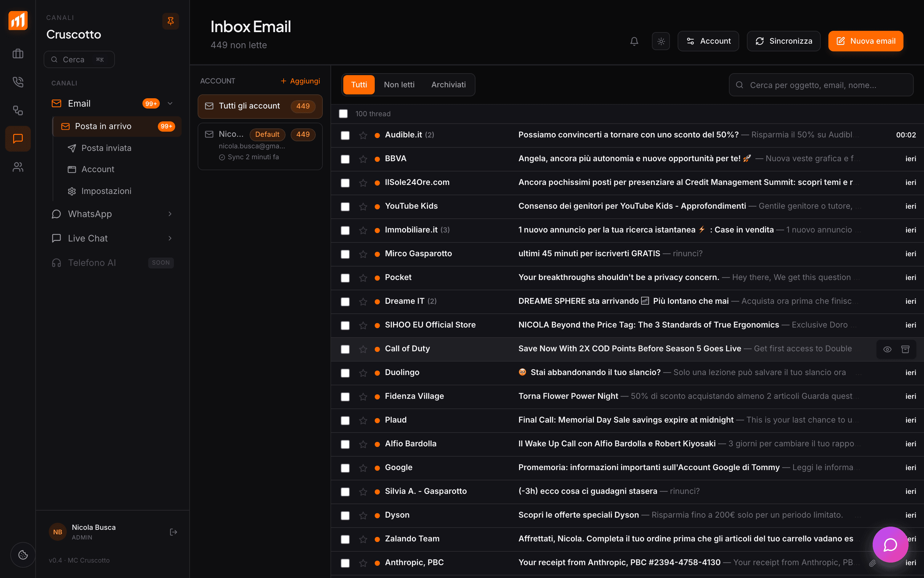
Task: Click the Nuova email button
Action: pyautogui.click(x=866, y=41)
